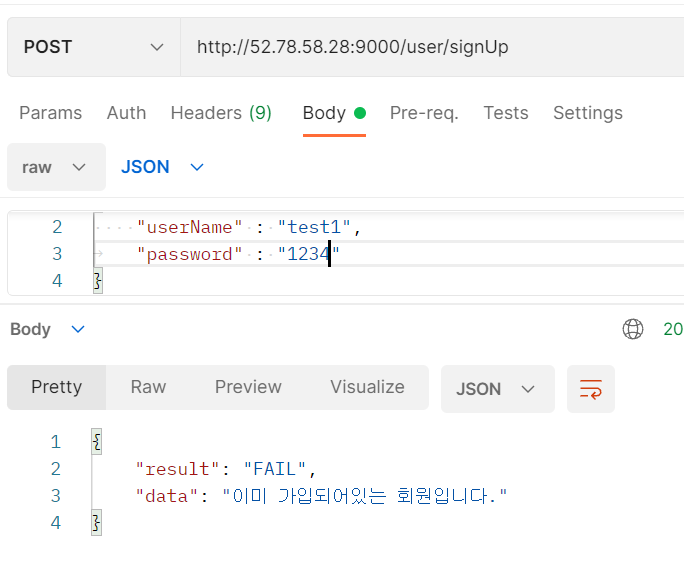Expand the response Body dropdown
The height and width of the screenshot is (579, 684).
(47, 329)
